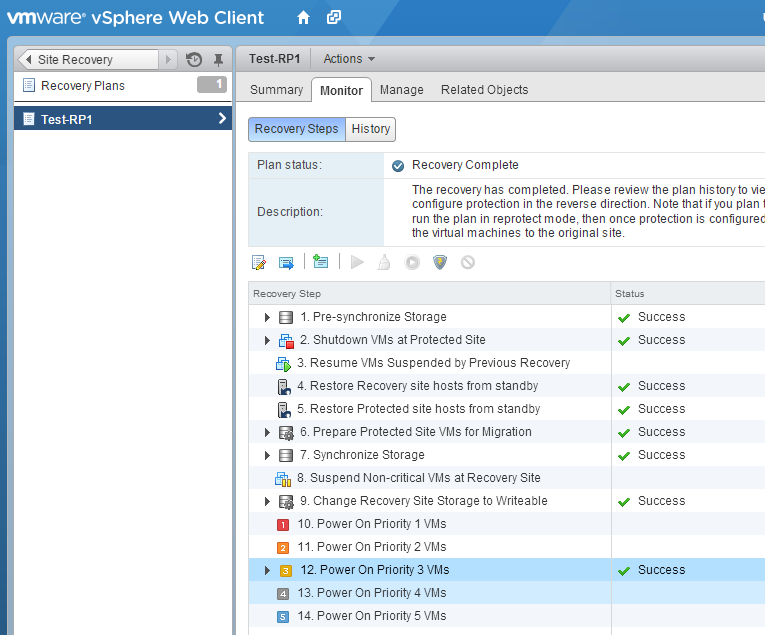Open the navigation history clock icon
Image resolution: width=765 pixels, height=635 pixels.
click(x=194, y=60)
